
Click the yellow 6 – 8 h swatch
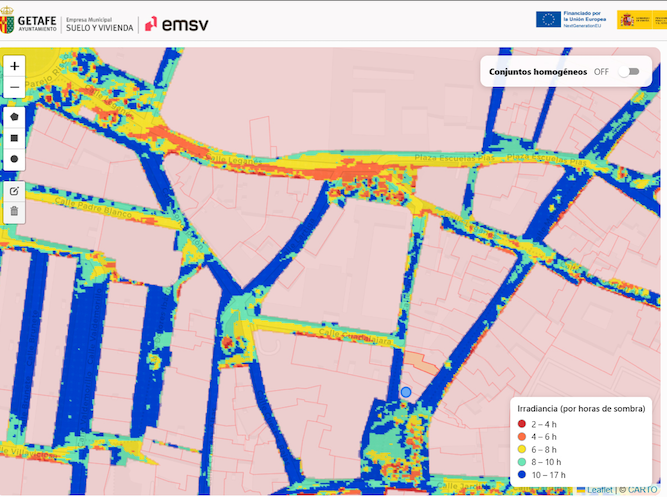(523, 450)
